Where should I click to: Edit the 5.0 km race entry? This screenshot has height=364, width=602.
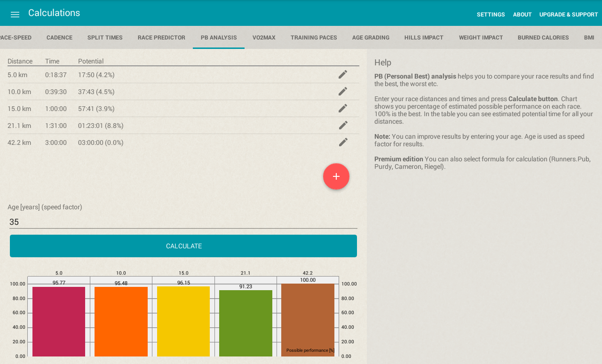[343, 74]
